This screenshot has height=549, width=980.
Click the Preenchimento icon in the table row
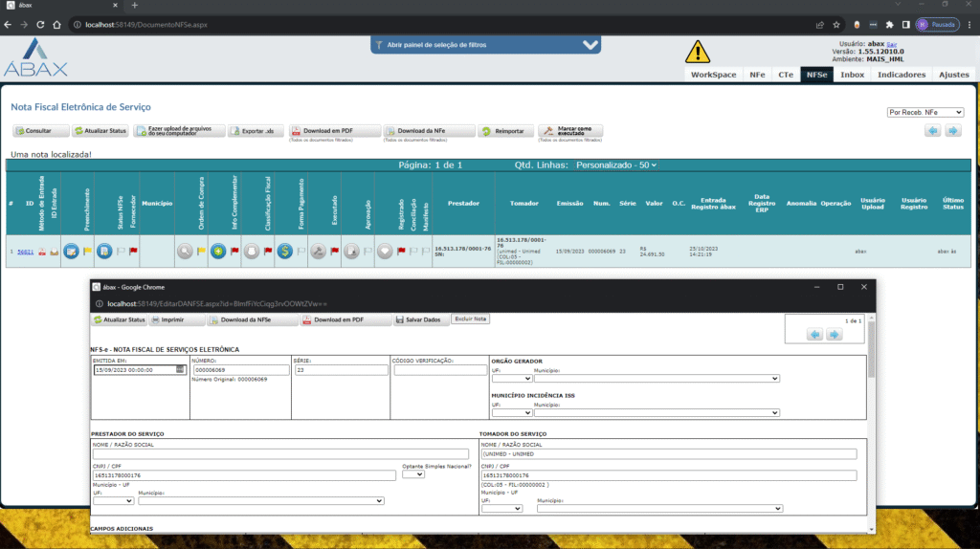point(71,252)
